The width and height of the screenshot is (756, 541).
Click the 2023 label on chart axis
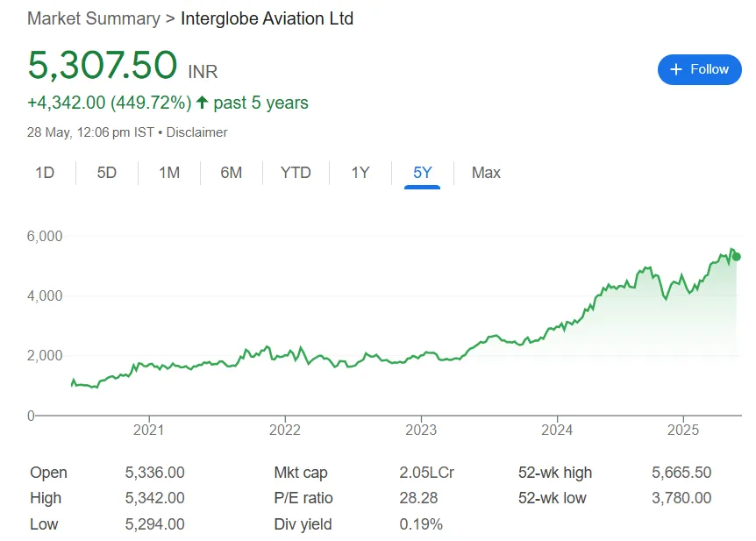click(x=421, y=431)
